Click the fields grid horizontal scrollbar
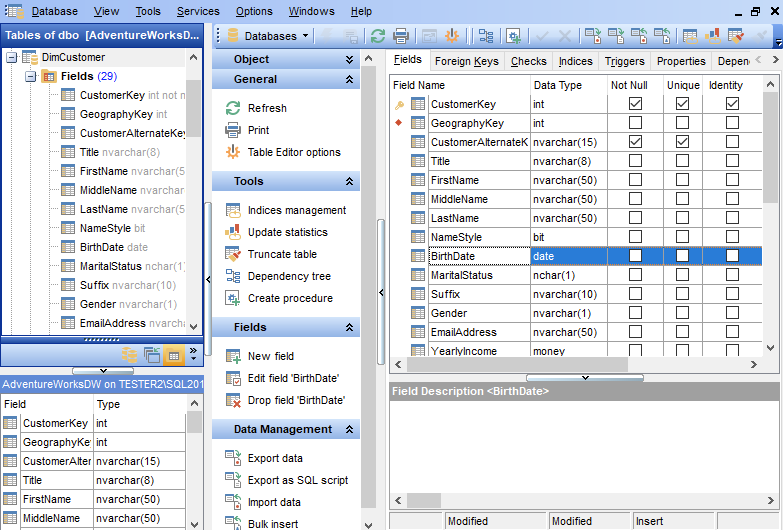The image size is (783, 530). [x=517, y=365]
